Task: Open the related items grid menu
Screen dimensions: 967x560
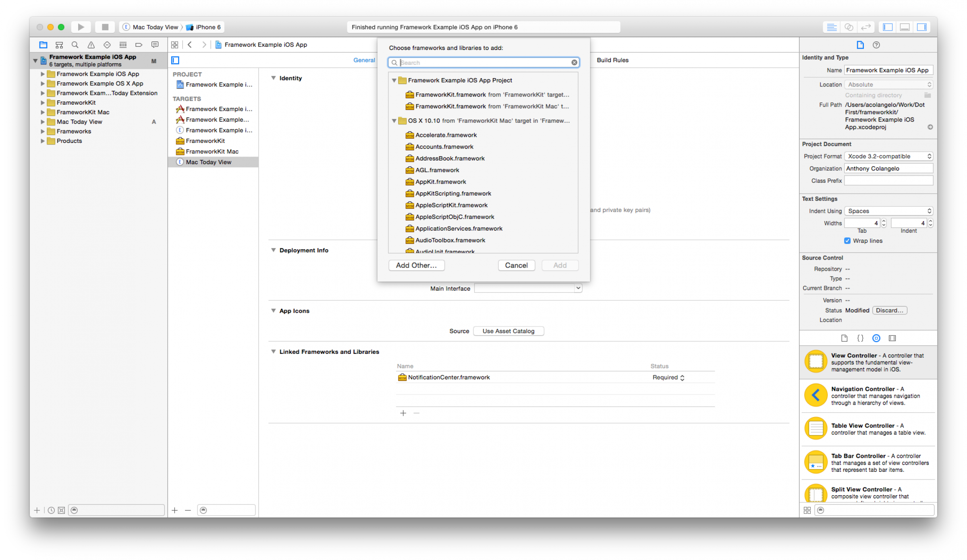Action: [174, 45]
